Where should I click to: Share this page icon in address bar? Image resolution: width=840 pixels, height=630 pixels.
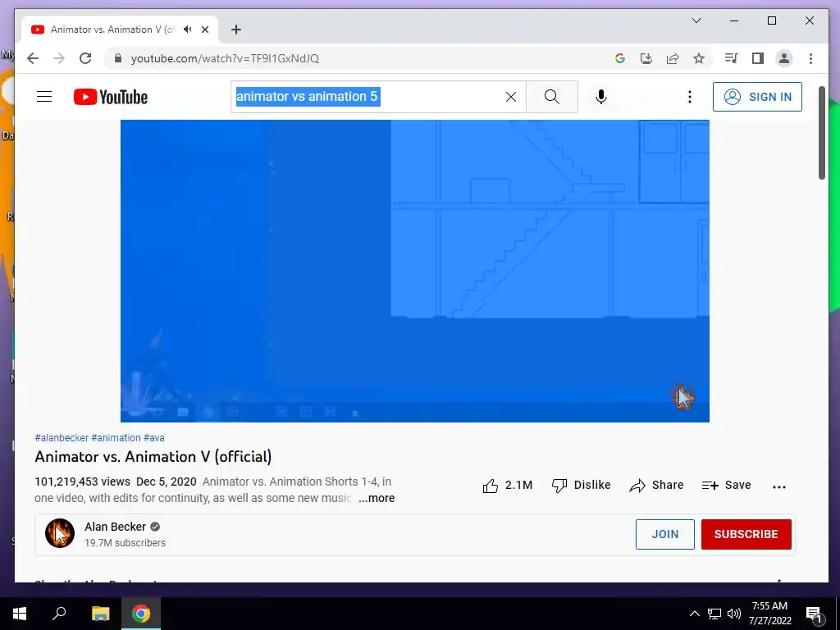[673, 58]
